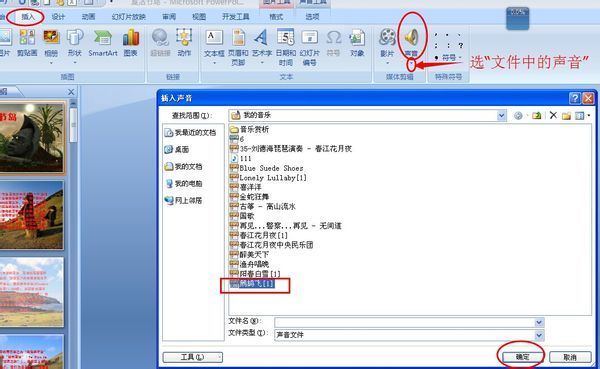Click the Photo Album (相册) icon
Image resolution: width=600 pixels, height=369 pixels.
point(51,38)
